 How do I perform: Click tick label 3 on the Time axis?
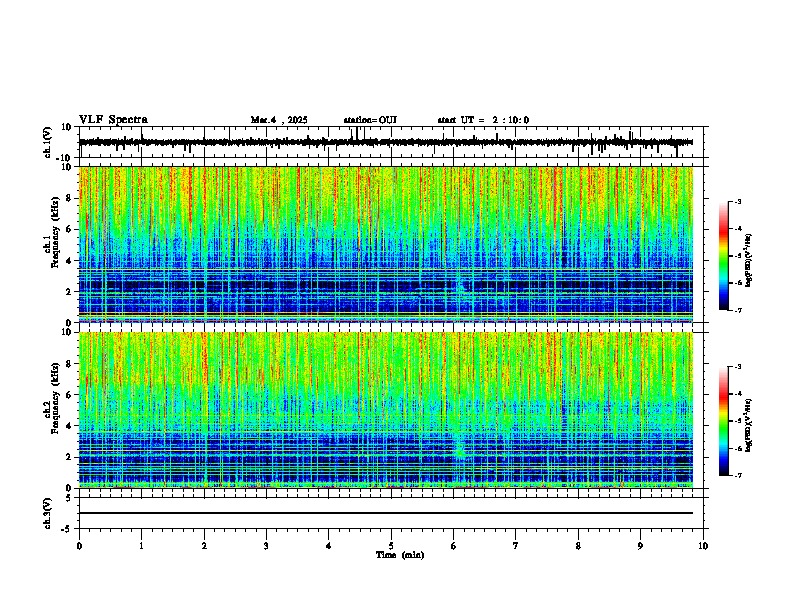click(x=266, y=546)
